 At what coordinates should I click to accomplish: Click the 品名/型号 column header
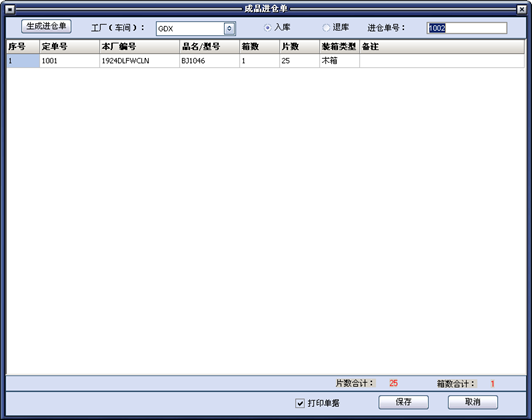209,46
